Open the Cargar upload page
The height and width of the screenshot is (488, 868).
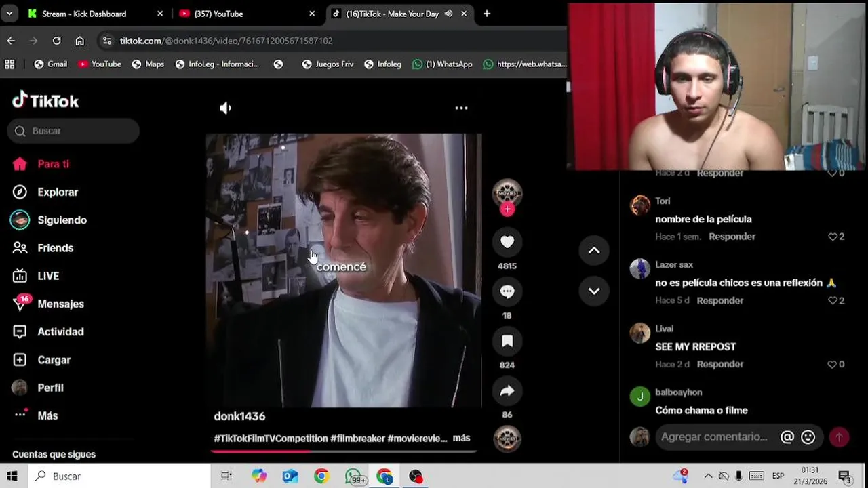click(x=41, y=360)
